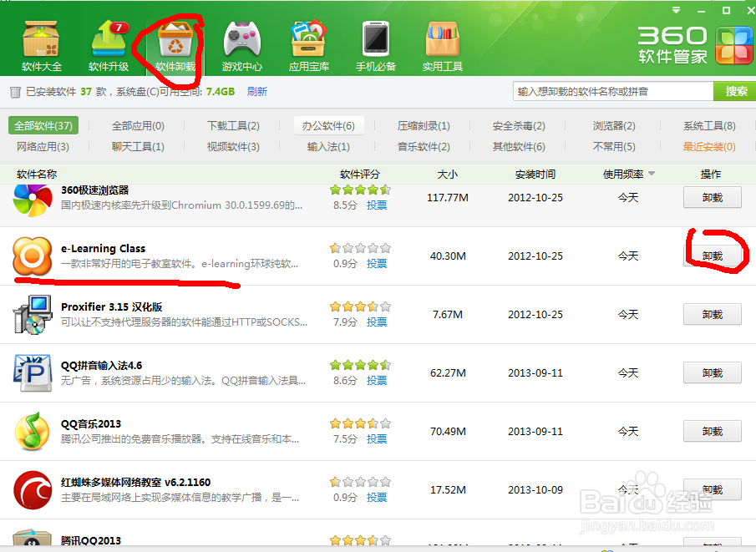
Task: Click 投票 link for QQ音乐2013
Action: [377, 438]
